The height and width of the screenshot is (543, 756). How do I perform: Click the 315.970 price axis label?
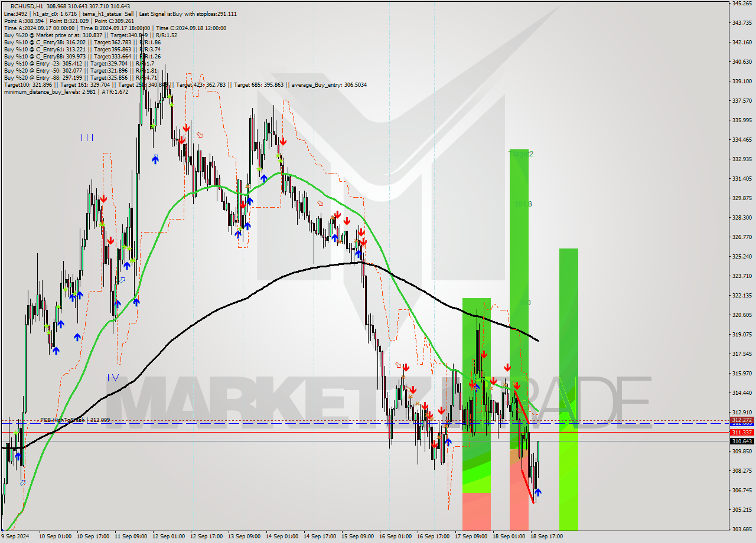click(x=742, y=373)
